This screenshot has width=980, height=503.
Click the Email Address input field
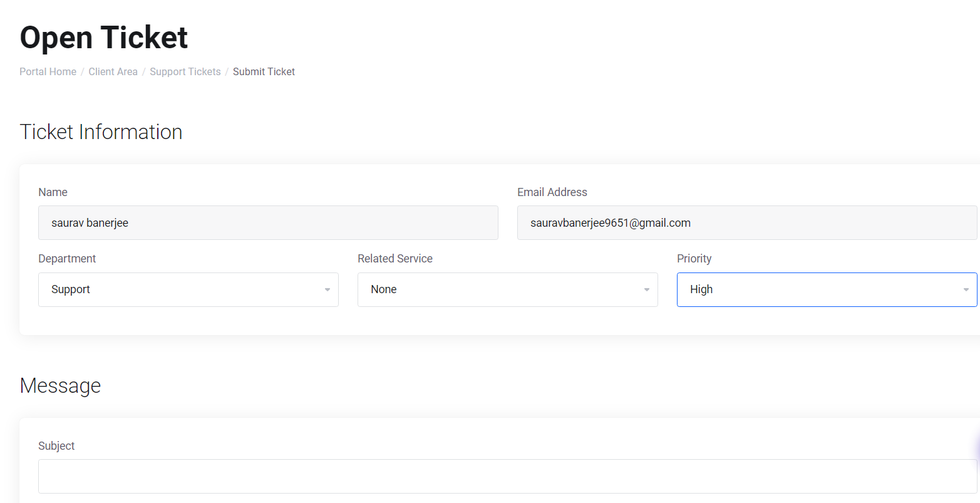(746, 223)
